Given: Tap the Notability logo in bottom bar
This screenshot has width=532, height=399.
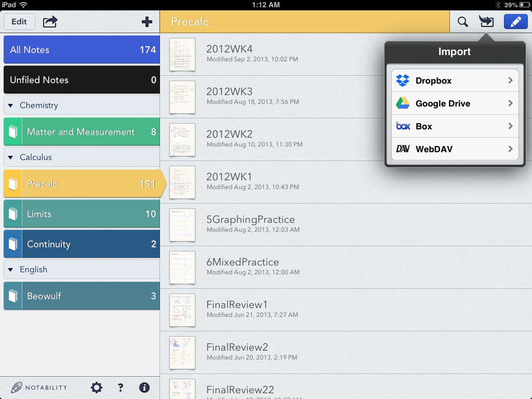Looking at the screenshot, I should tap(39, 388).
